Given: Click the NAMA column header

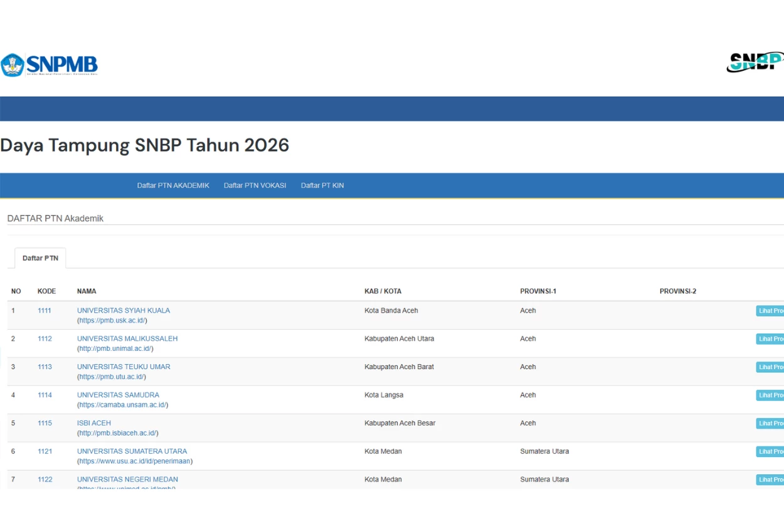Looking at the screenshot, I should pos(87,291).
